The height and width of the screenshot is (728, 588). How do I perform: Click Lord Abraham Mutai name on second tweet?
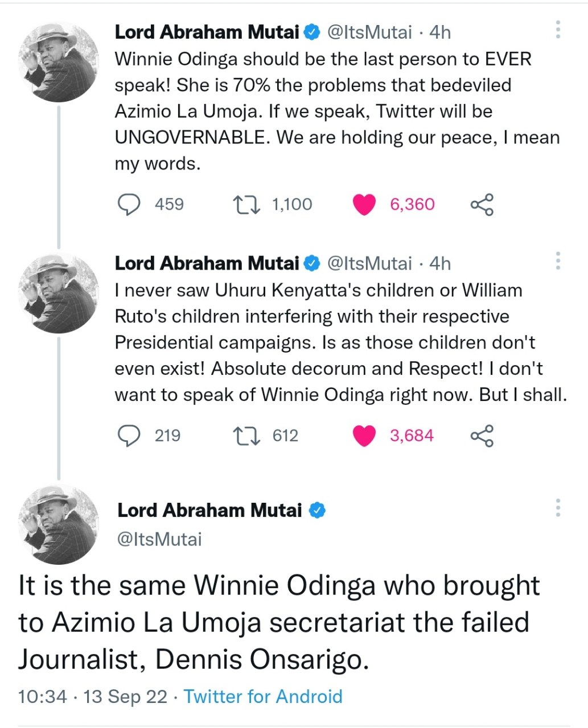click(207, 263)
